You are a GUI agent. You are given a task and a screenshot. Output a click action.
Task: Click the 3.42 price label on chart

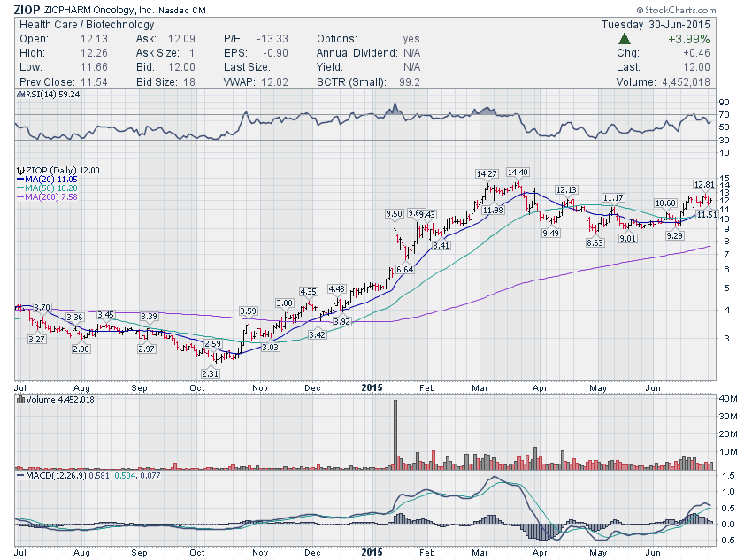(317, 334)
